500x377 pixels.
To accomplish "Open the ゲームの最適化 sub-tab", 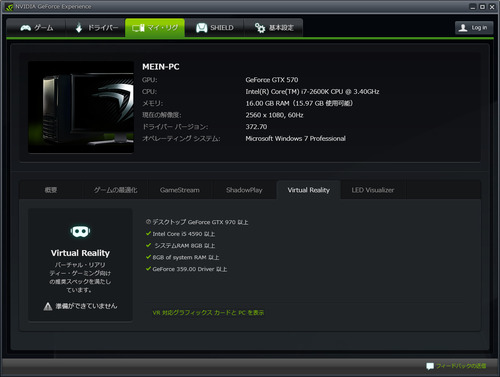I will point(115,190).
